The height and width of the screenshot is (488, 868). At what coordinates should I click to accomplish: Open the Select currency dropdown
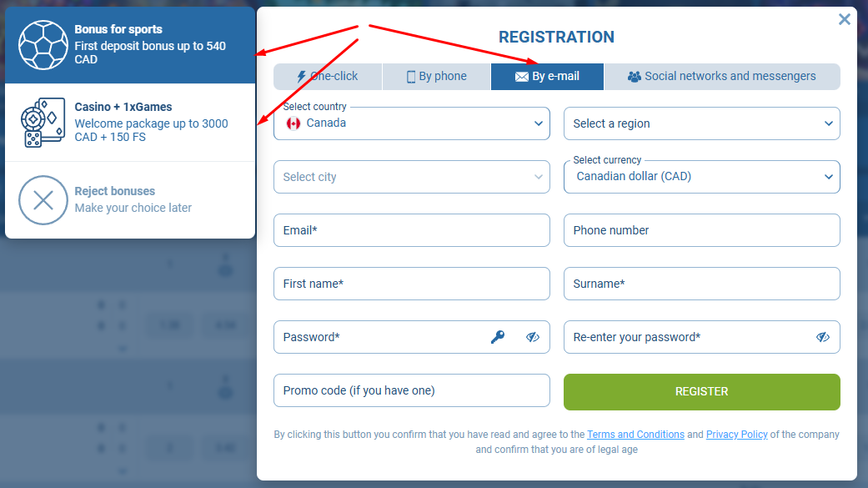701,177
